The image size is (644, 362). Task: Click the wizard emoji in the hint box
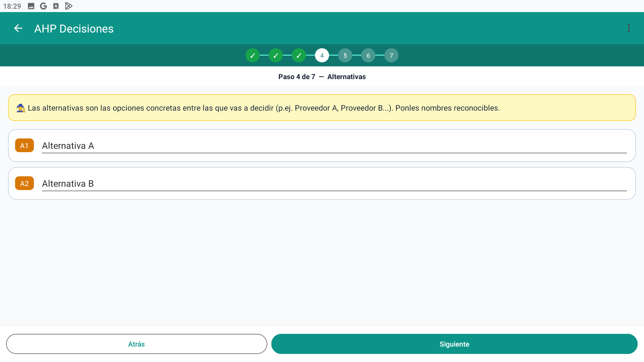[21, 108]
